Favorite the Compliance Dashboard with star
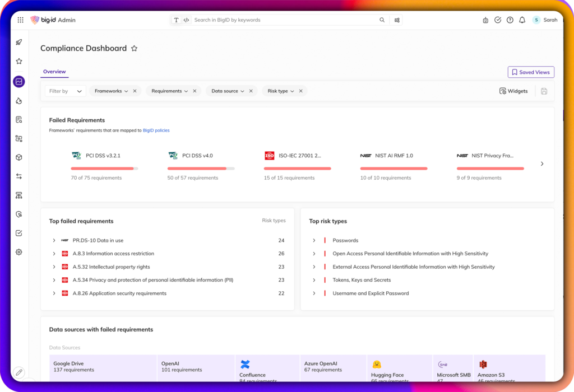 134,49
